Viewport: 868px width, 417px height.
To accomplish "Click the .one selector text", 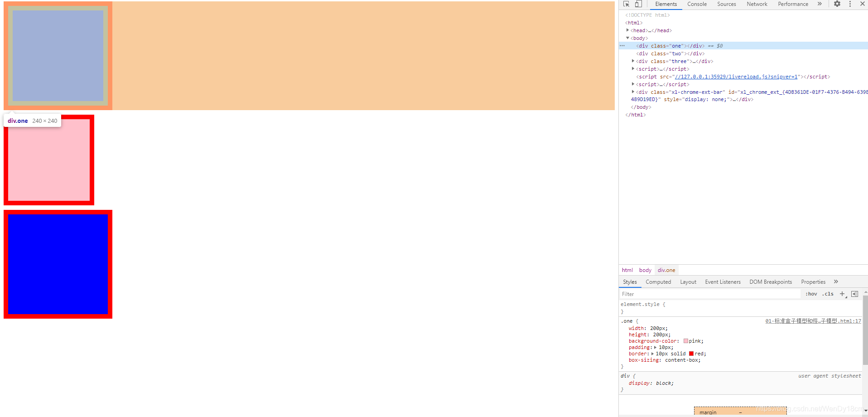I will (627, 321).
